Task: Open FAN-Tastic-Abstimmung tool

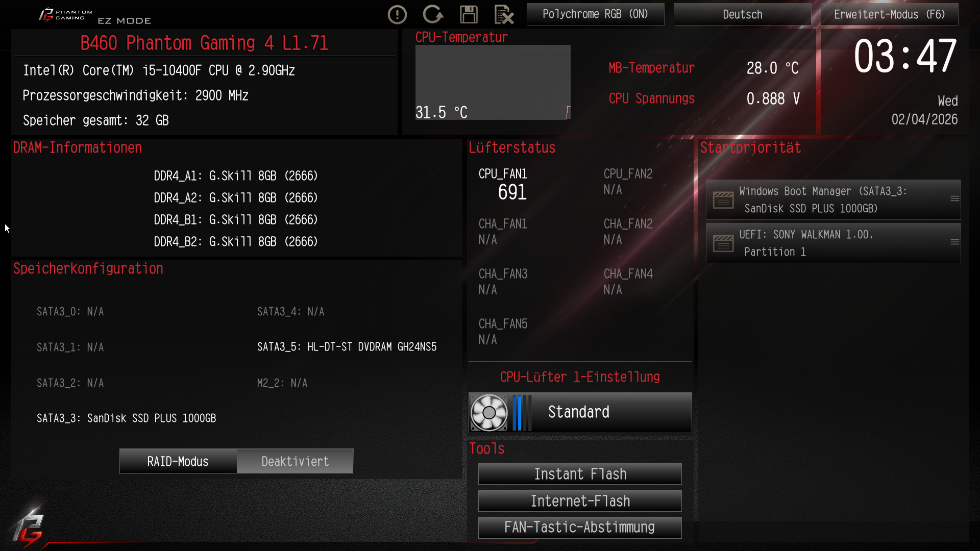Action: [580, 528]
